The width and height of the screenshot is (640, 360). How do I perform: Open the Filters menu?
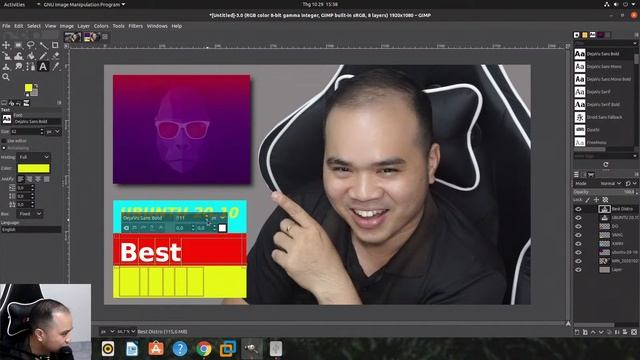[x=136, y=26]
